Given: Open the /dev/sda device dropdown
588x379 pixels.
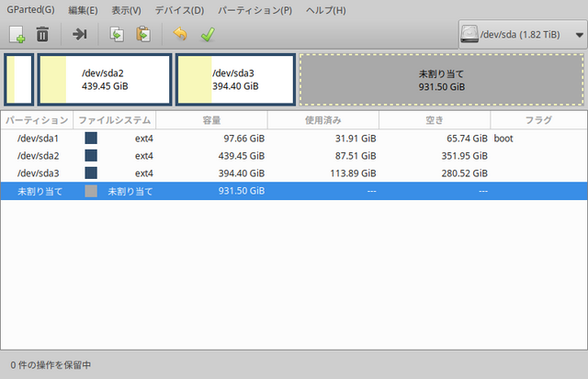Looking at the screenshot, I should 523,35.
